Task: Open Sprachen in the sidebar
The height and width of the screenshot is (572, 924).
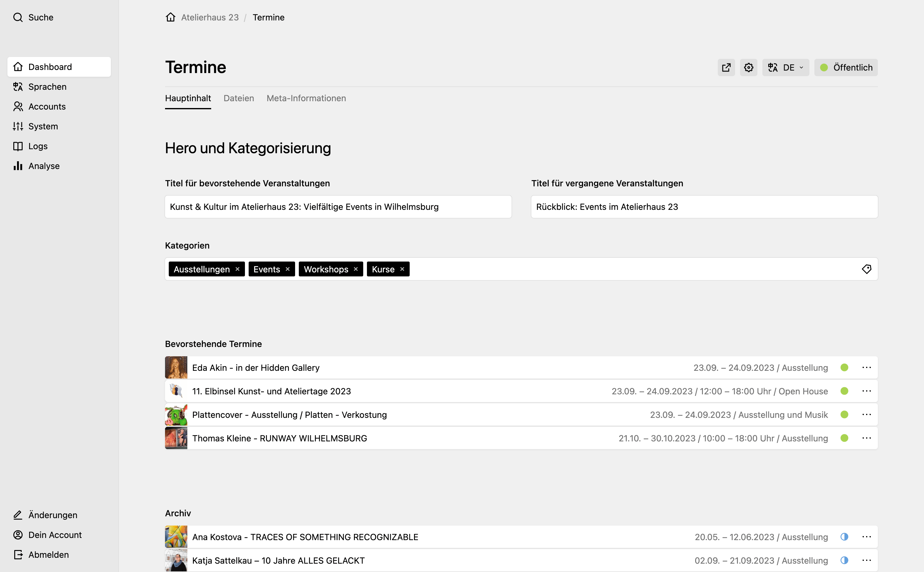Action: click(59, 87)
